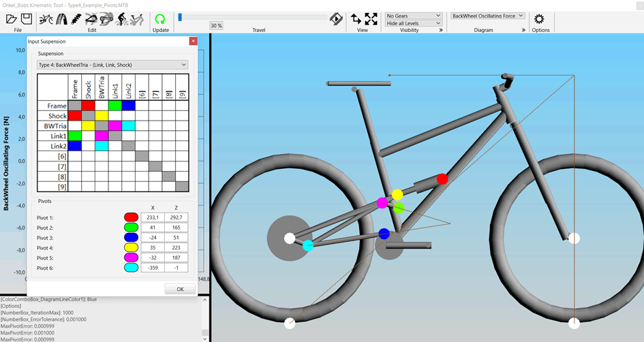Click OK in Input Suspension dialog

180,289
